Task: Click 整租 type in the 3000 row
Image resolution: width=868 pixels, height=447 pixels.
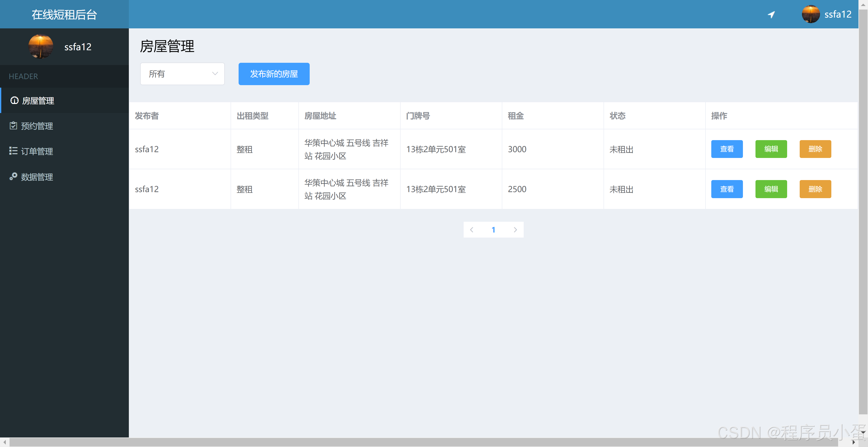Action: coord(245,149)
